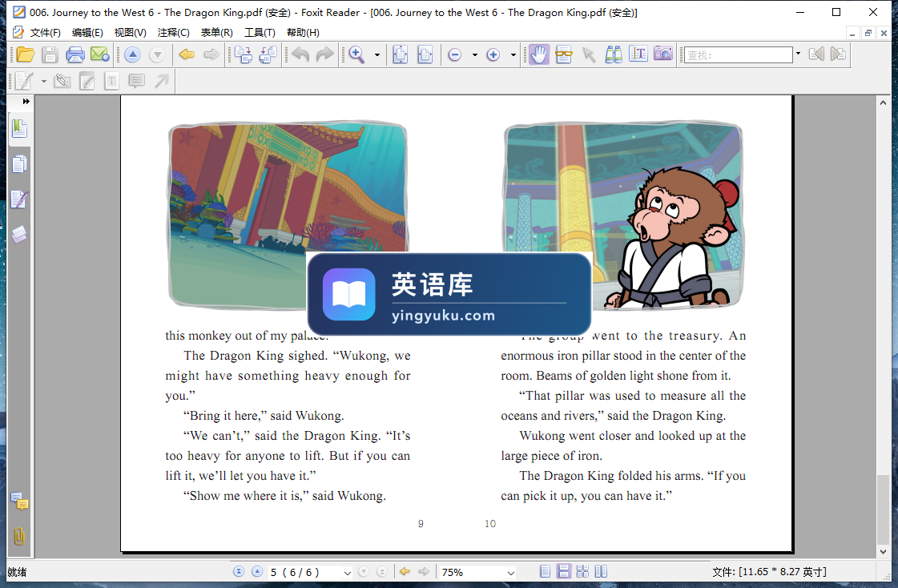Open the 帮助(H) menu
The height and width of the screenshot is (588, 898).
303,33
